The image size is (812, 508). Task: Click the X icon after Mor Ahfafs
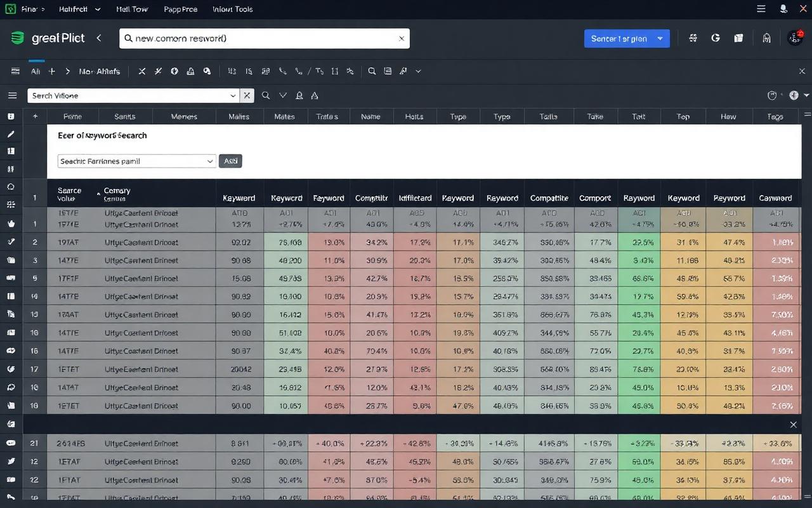click(141, 72)
